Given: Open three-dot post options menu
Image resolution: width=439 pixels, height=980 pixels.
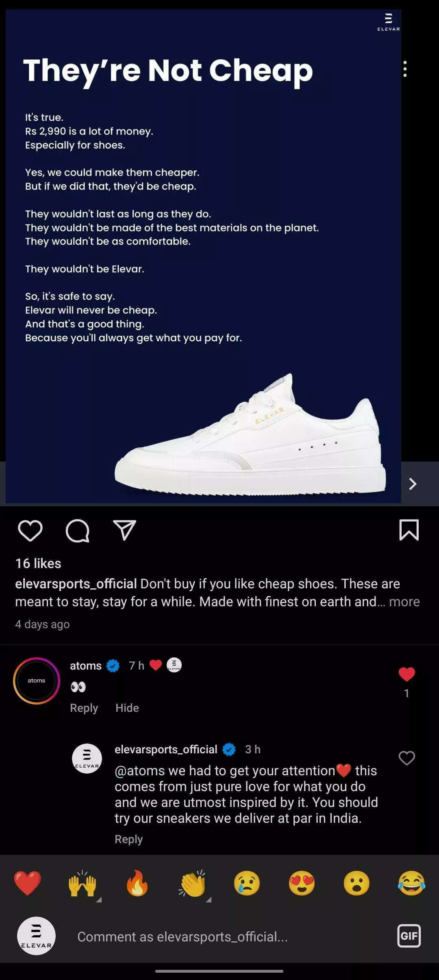Looking at the screenshot, I should coord(405,69).
